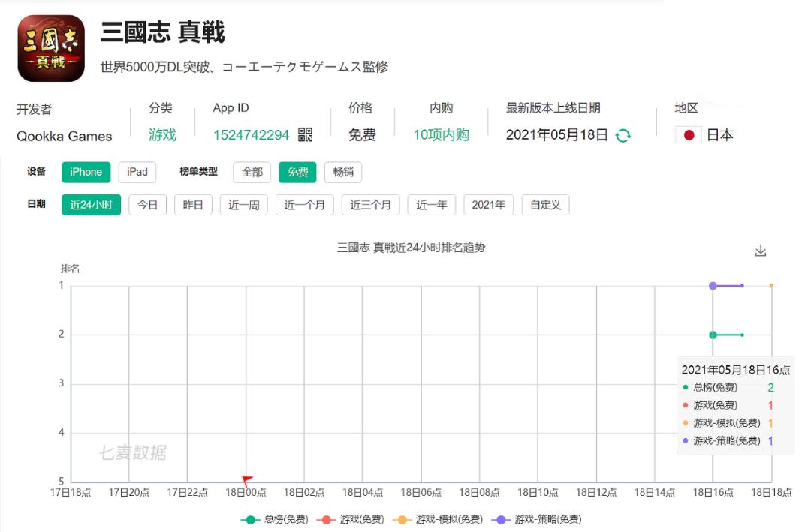Click developer name Qookka Games

tap(64, 136)
